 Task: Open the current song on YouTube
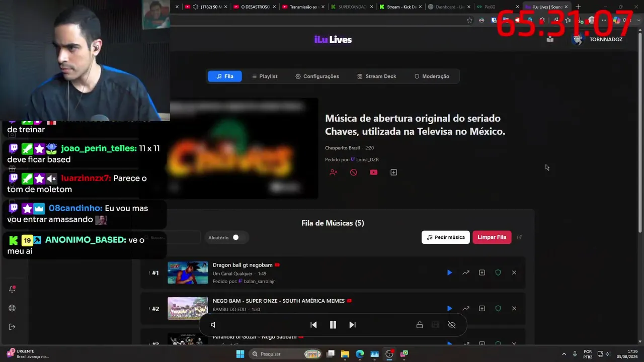coord(373,172)
